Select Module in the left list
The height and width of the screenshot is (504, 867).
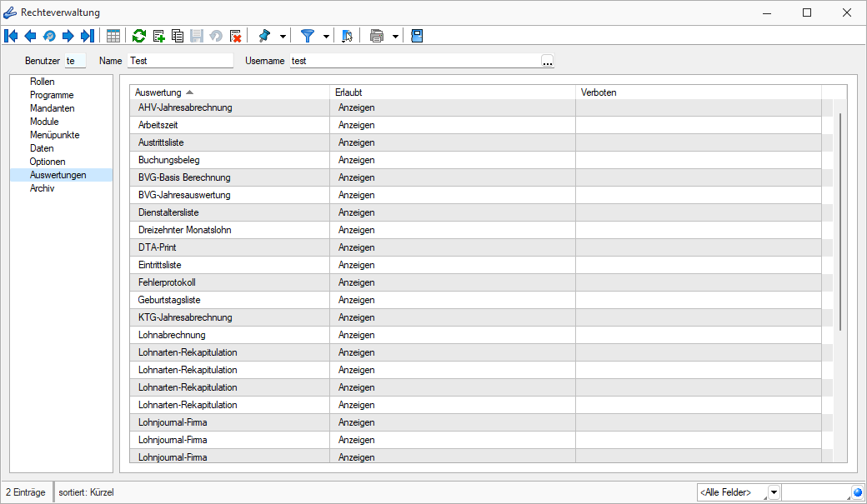pyautogui.click(x=44, y=122)
